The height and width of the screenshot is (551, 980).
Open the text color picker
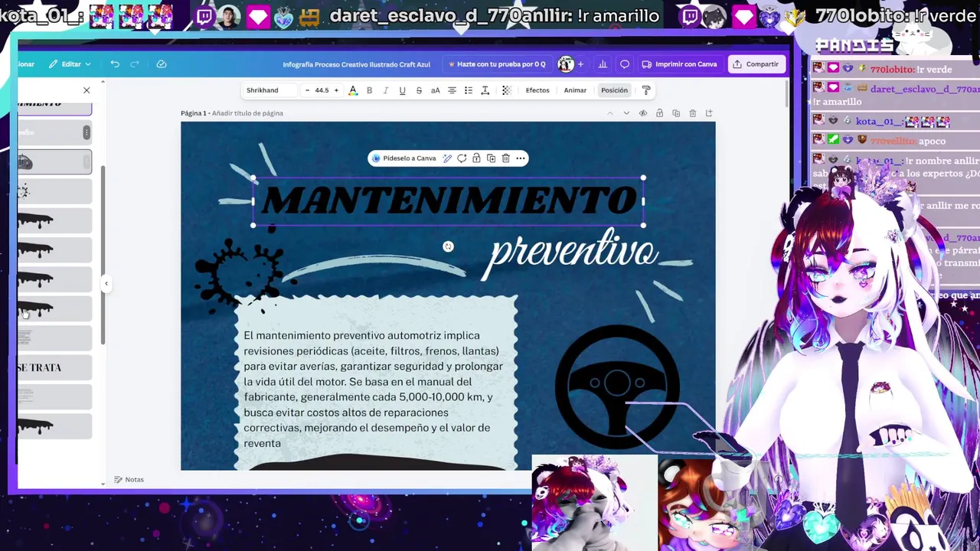(353, 90)
